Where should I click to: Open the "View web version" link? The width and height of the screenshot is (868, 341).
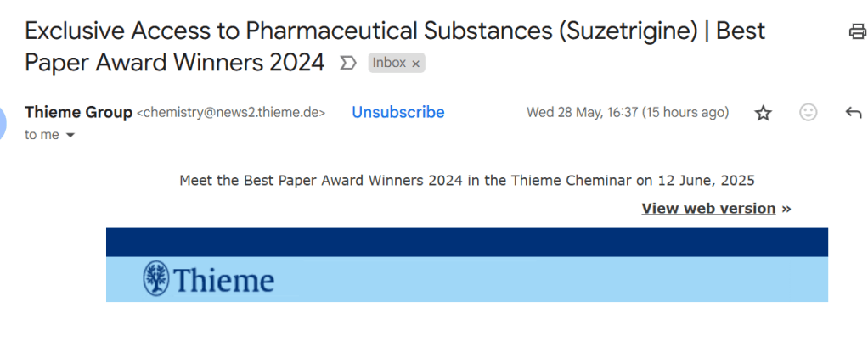click(708, 209)
